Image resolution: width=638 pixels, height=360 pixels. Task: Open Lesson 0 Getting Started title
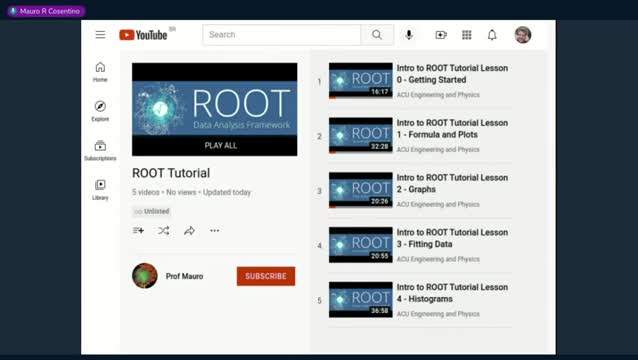coord(452,74)
